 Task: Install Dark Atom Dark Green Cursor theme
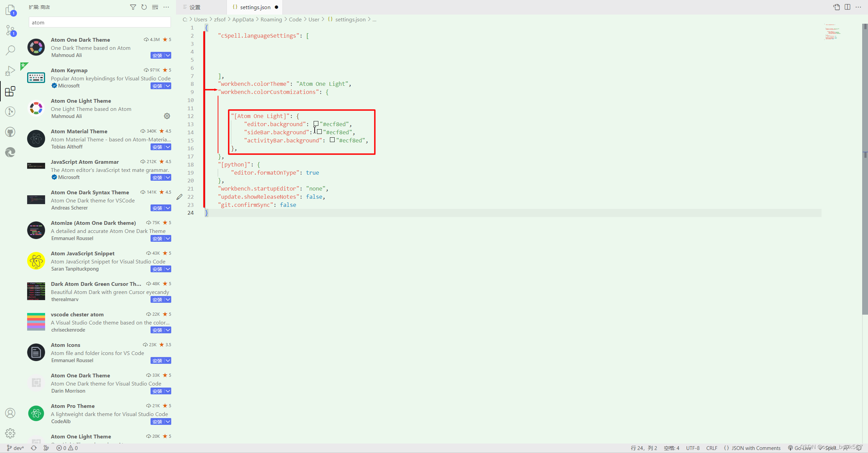tap(157, 299)
